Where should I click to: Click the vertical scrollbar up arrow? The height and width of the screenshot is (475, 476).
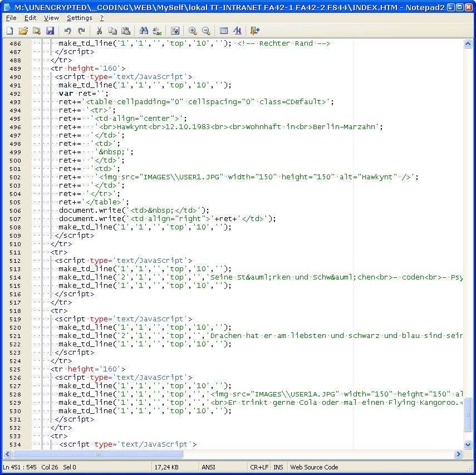pos(468,44)
